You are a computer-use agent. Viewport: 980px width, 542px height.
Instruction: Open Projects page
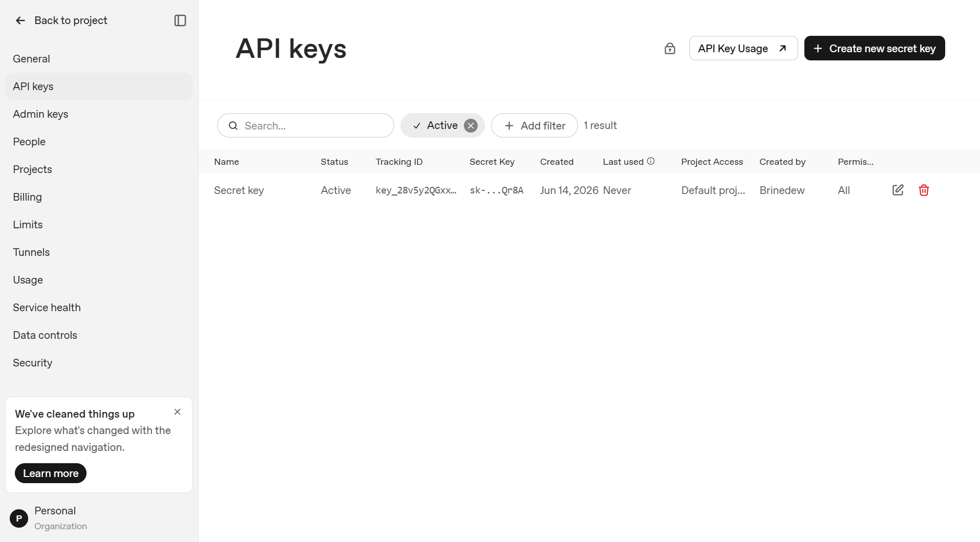point(99,169)
